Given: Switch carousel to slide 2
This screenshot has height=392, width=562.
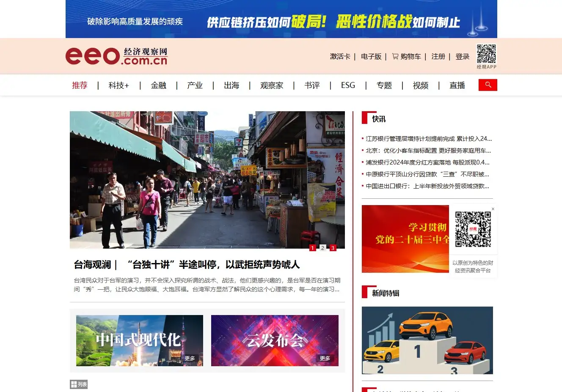Looking at the screenshot, I should [323, 248].
